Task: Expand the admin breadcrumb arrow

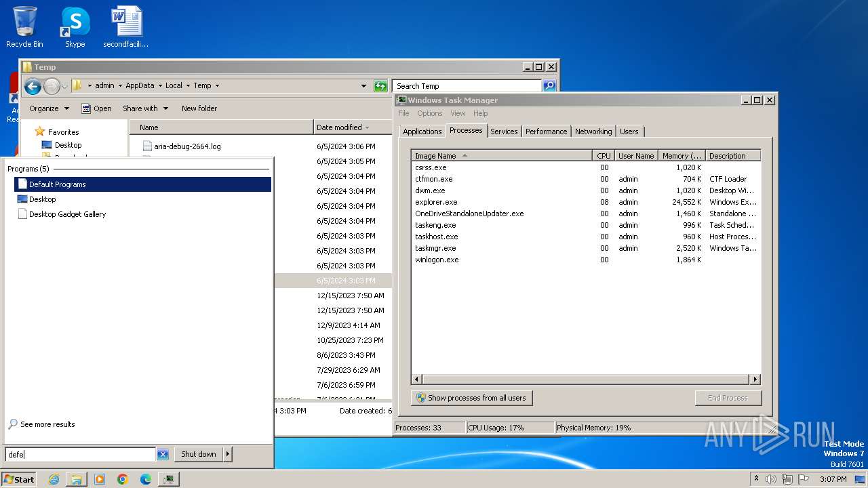Action: pyautogui.click(x=120, y=86)
